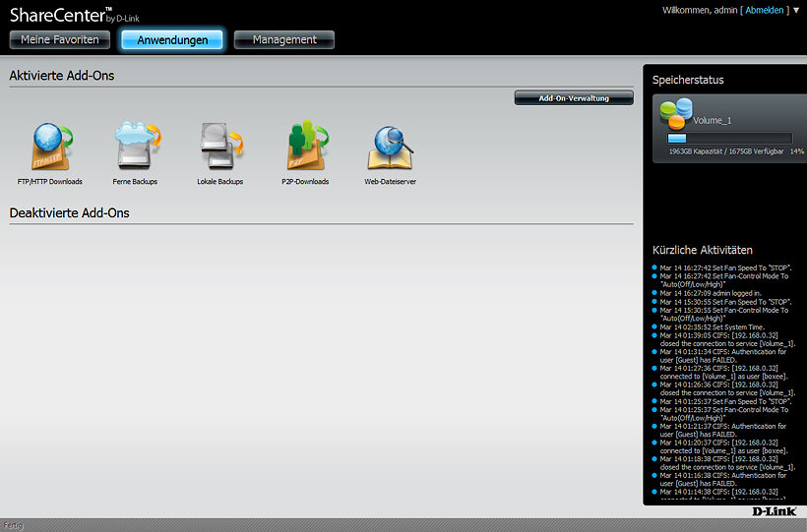Image resolution: width=807 pixels, height=532 pixels.
Task: Switch to the Meine Favoriten tab
Action: 60,39
